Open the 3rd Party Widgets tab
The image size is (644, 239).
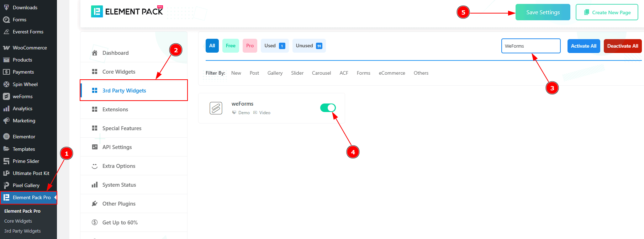pyautogui.click(x=134, y=90)
